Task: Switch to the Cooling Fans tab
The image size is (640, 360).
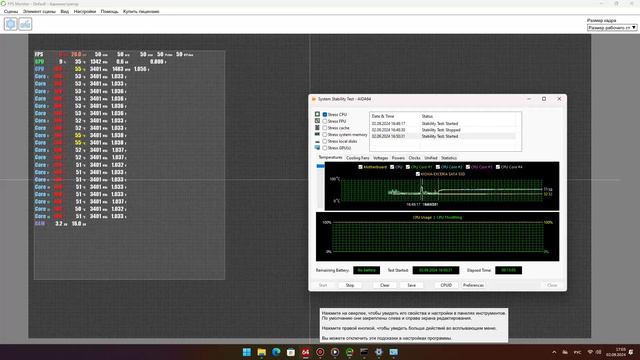Action: [358, 158]
